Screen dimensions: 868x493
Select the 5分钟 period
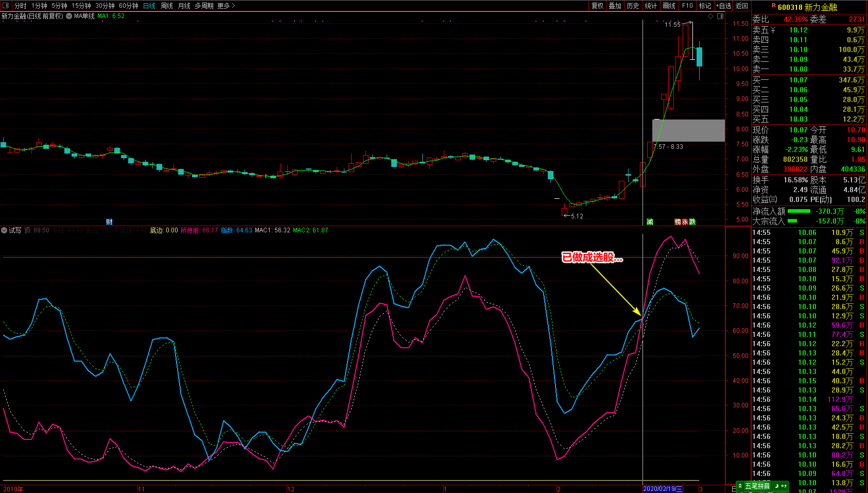click(x=59, y=6)
